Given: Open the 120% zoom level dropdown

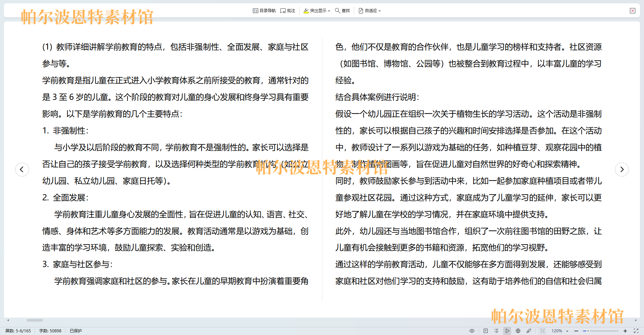Looking at the screenshot, I should coord(560,331).
